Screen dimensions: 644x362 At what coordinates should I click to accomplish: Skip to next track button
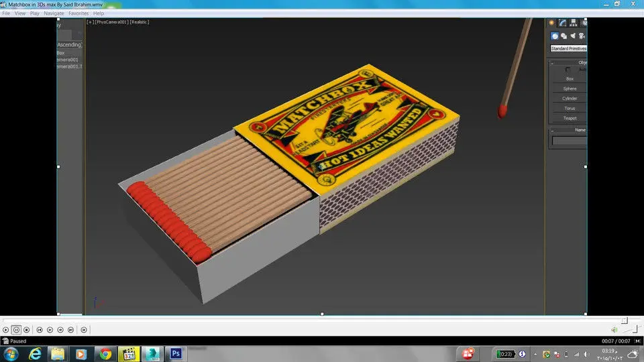click(70, 330)
